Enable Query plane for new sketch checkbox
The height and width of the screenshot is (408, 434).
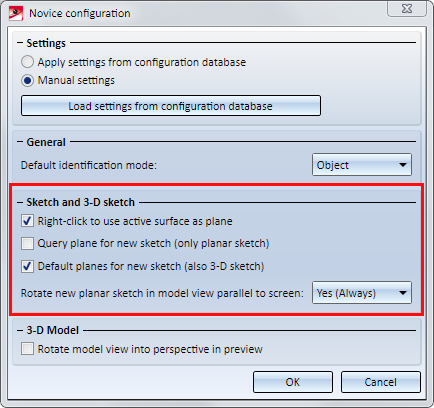click(27, 243)
